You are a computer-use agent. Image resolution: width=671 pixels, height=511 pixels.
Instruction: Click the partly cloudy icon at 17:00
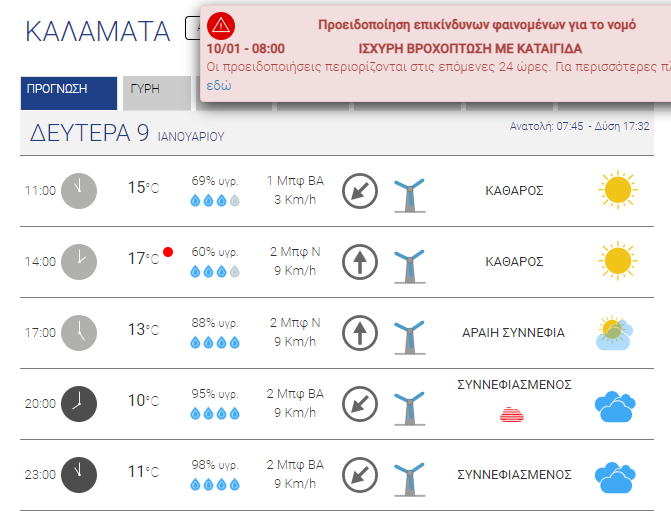pyautogui.click(x=615, y=333)
